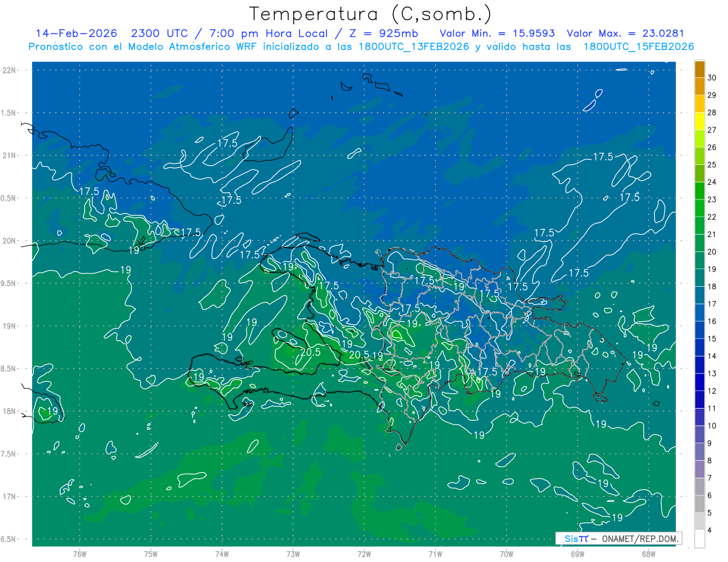Click the '19N' latitude axis label
Screen dimensions: 728x562
click(x=10, y=326)
